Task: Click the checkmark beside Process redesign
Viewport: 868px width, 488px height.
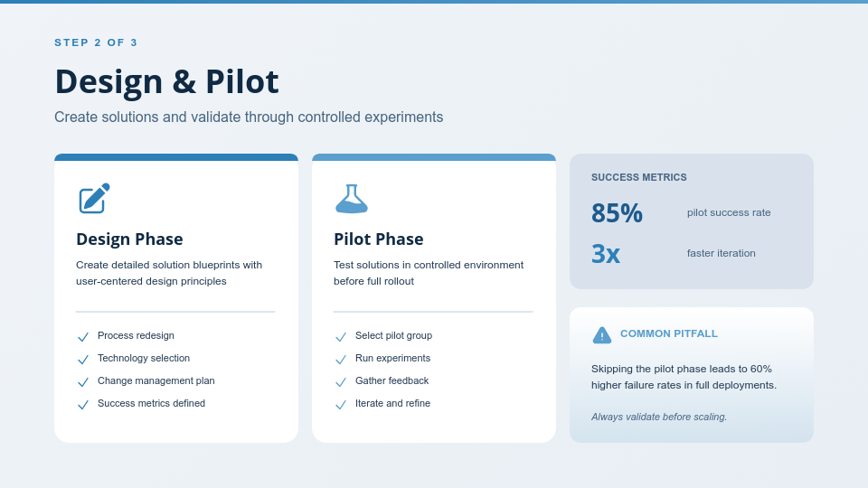Action: click(x=83, y=337)
